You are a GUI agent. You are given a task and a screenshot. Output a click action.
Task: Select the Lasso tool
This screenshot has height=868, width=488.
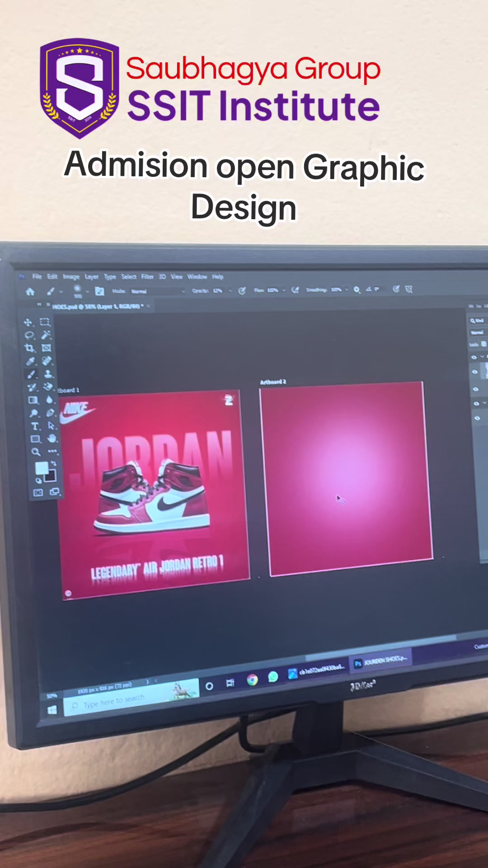(29, 335)
